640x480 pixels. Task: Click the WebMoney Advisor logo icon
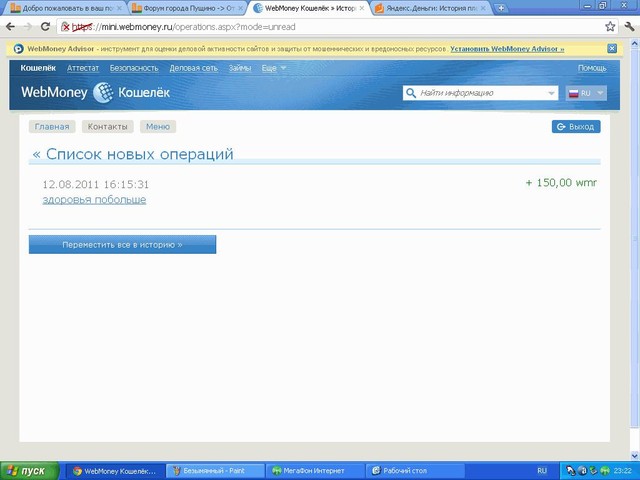click(18, 49)
